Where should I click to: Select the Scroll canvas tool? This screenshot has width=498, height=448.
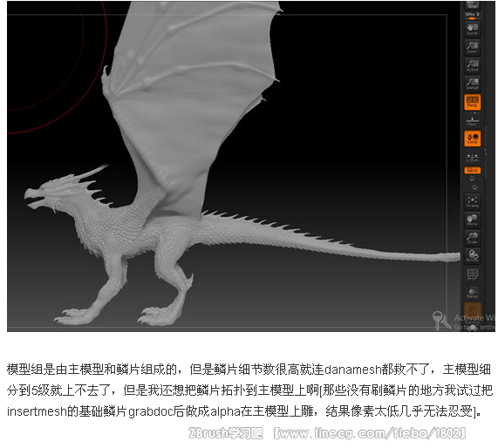coord(472,29)
